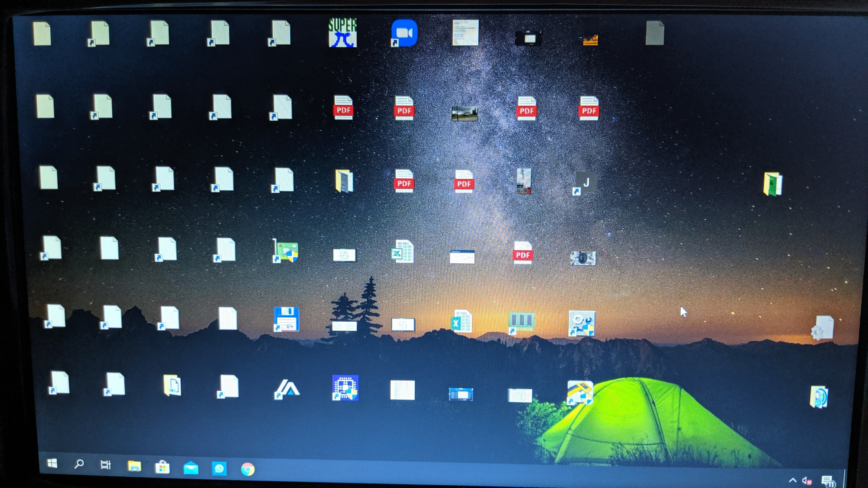The image size is (868, 488).
Task: Select the orange bar graph desktop icon
Action: 590,40
